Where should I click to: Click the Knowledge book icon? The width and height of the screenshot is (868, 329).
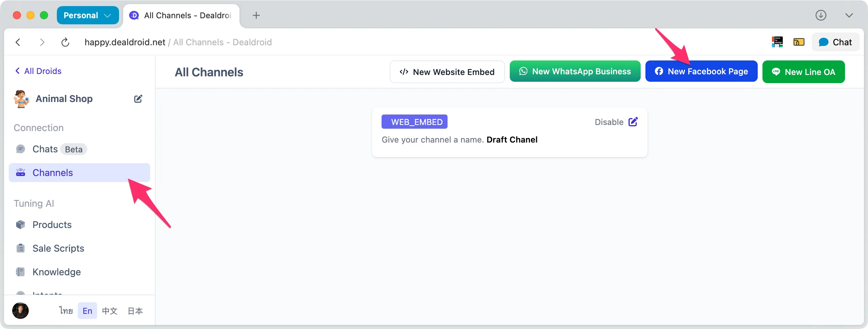pyautogui.click(x=21, y=272)
